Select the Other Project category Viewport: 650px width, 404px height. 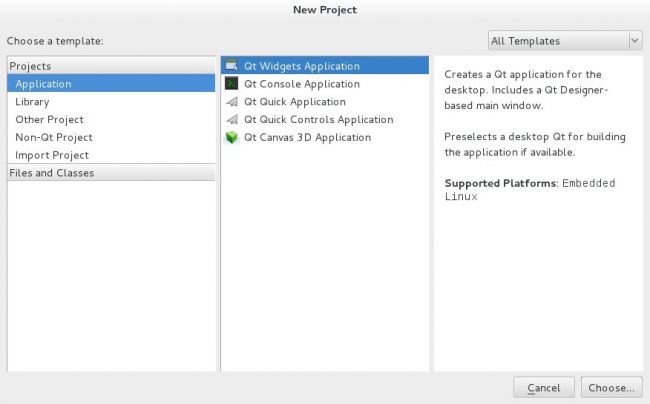[49, 120]
